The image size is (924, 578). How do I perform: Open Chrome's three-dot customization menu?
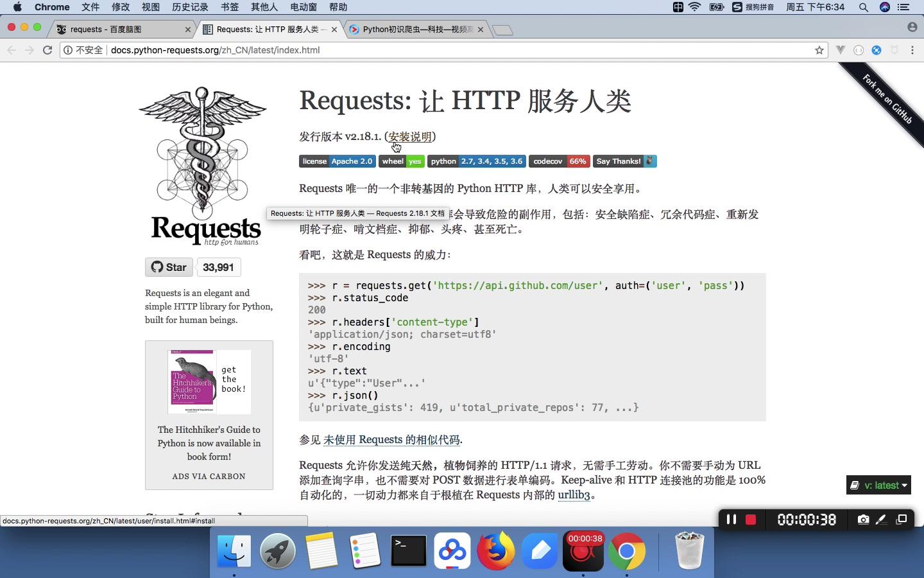click(x=912, y=50)
